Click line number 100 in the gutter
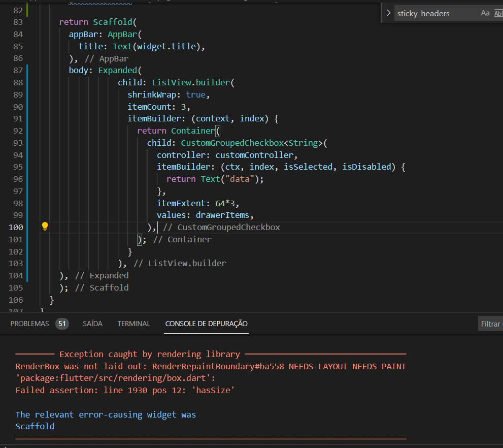Viewport: 503px width, 448px height. pos(16,227)
